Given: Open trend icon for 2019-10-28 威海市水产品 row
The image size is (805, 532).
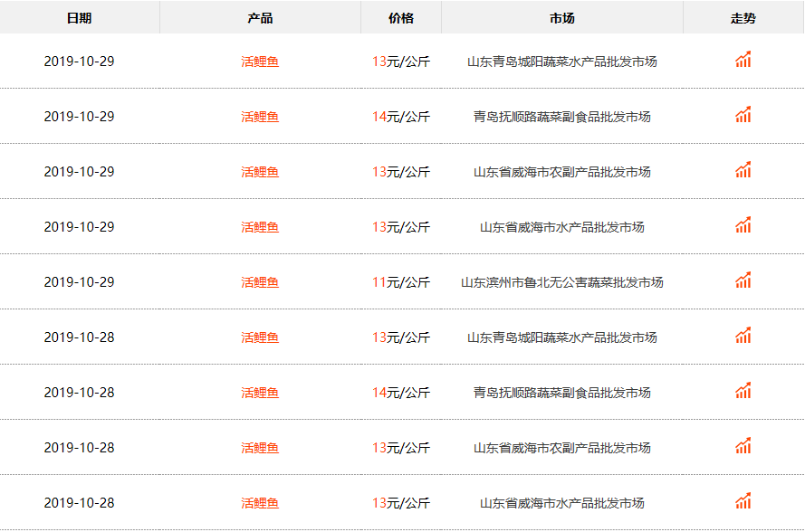Looking at the screenshot, I should click(x=743, y=502).
